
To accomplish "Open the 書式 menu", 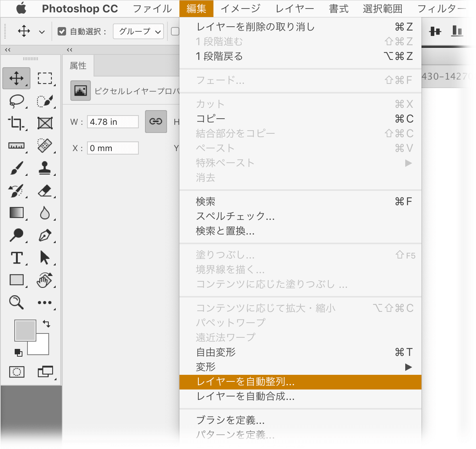I will (x=339, y=9).
